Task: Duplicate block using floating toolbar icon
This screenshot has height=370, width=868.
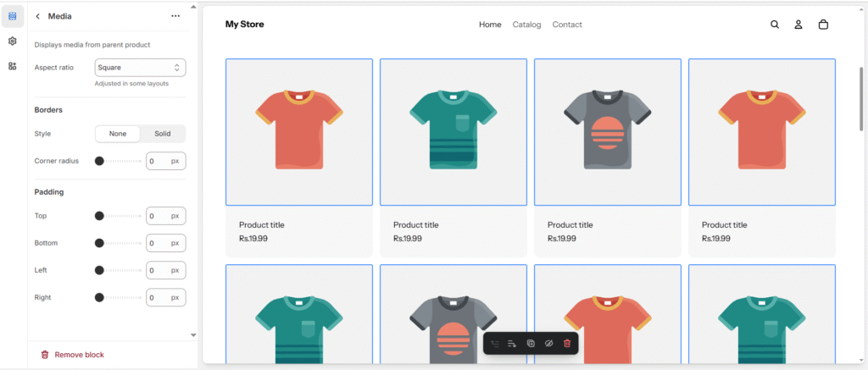Action: pos(531,343)
